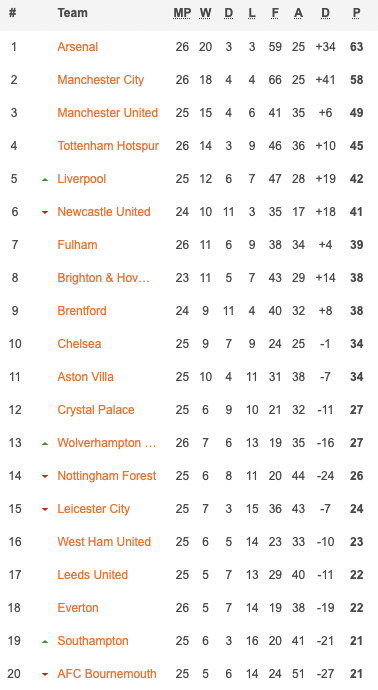This screenshot has width=378, height=690.
Task: Click the red down arrow next to Nottingham Forest
Action: click(44, 477)
